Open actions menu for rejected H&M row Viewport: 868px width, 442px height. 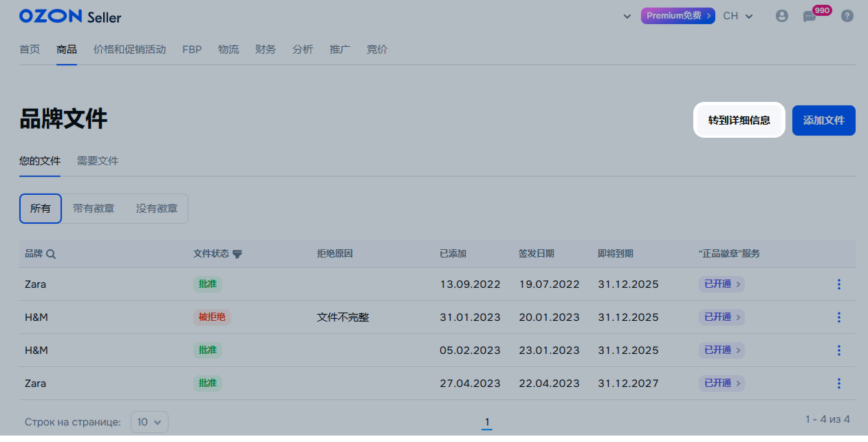tap(838, 317)
